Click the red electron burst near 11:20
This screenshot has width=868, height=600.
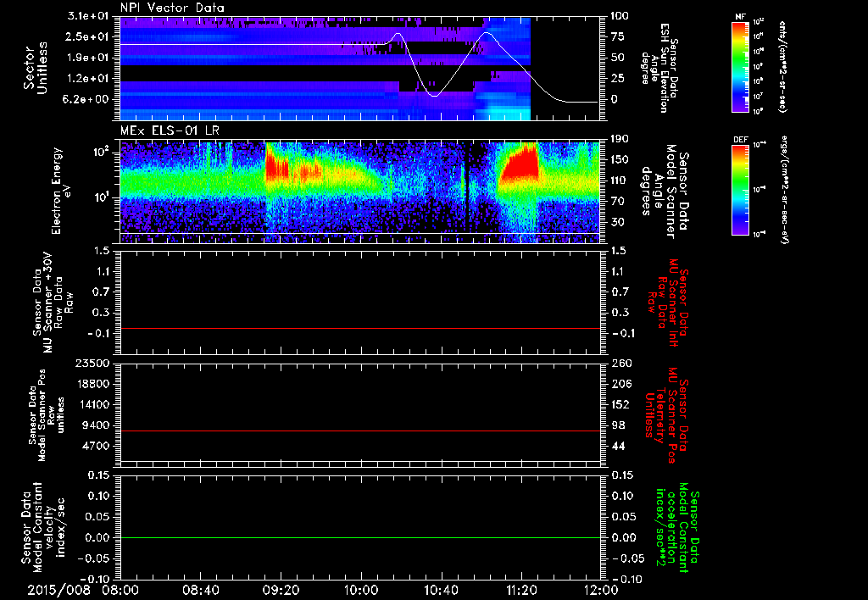520,166
